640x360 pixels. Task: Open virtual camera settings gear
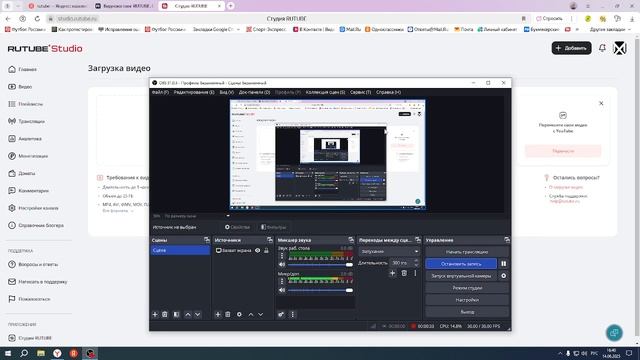pos(504,276)
